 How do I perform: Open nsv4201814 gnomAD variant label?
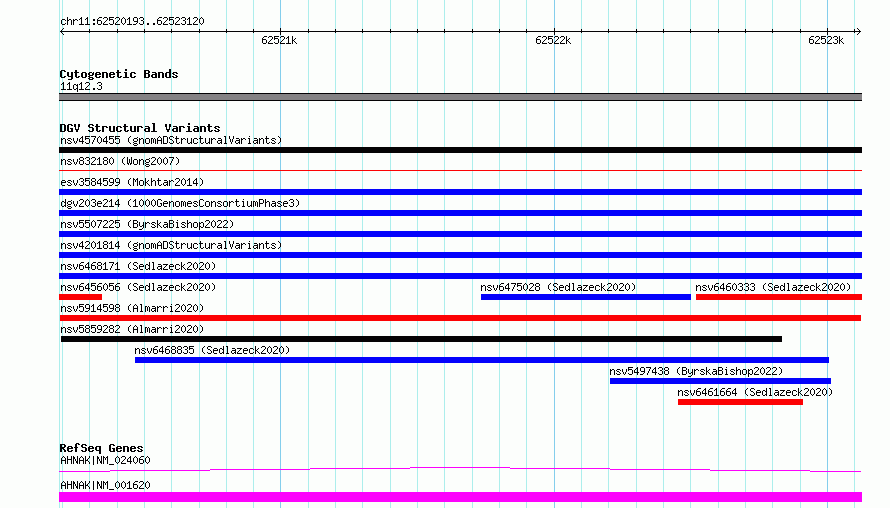171,245
